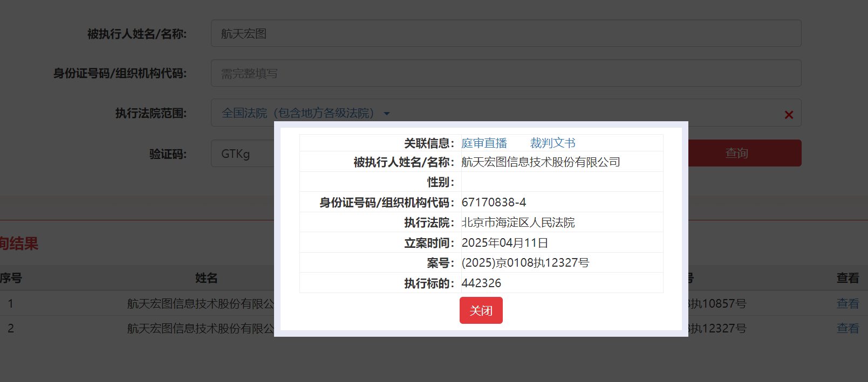
Task: Click the 执行标的 label in the popup
Action: point(429,283)
